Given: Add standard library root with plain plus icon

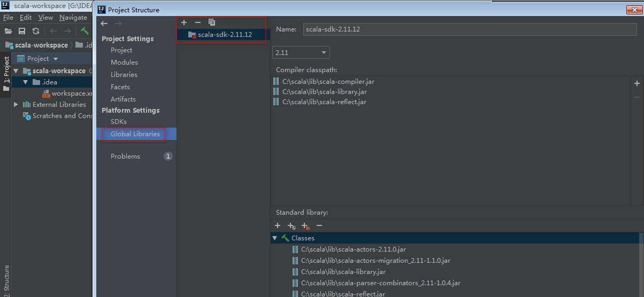Looking at the screenshot, I should 278,226.
